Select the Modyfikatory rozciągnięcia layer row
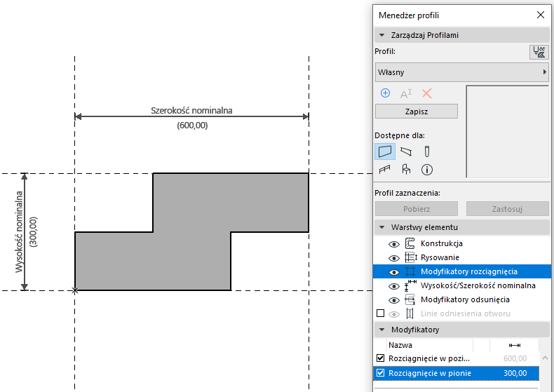This screenshot has width=554, height=392. [x=462, y=271]
